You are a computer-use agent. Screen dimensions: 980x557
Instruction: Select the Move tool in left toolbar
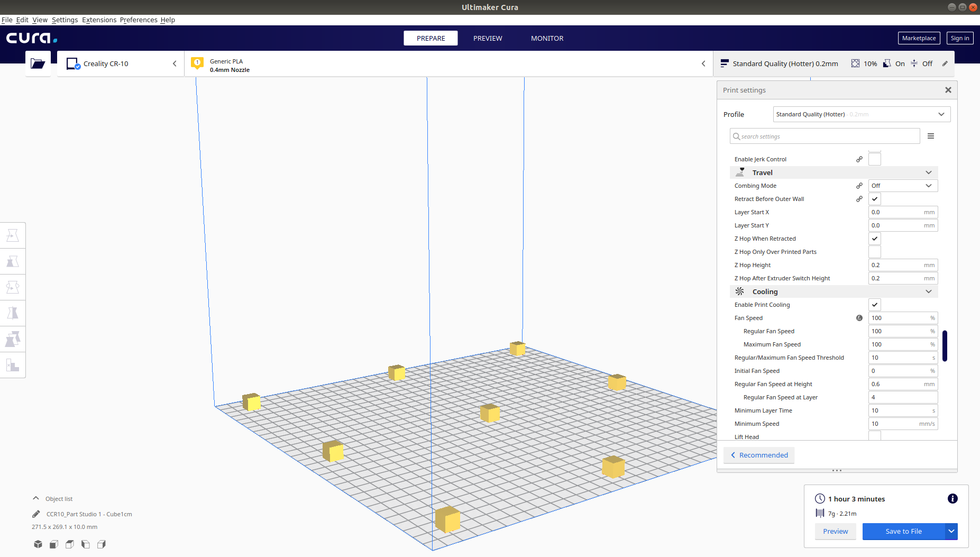[13, 235]
